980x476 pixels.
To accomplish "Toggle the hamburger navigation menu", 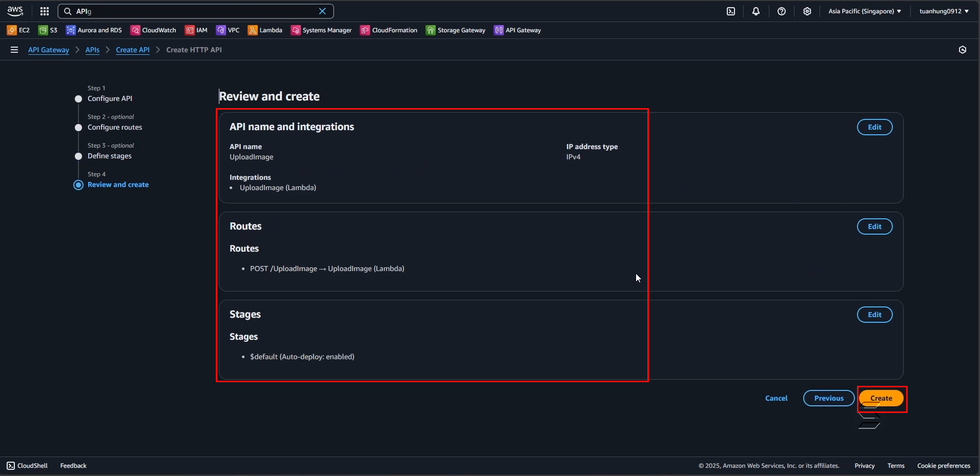I will [x=14, y=50].
